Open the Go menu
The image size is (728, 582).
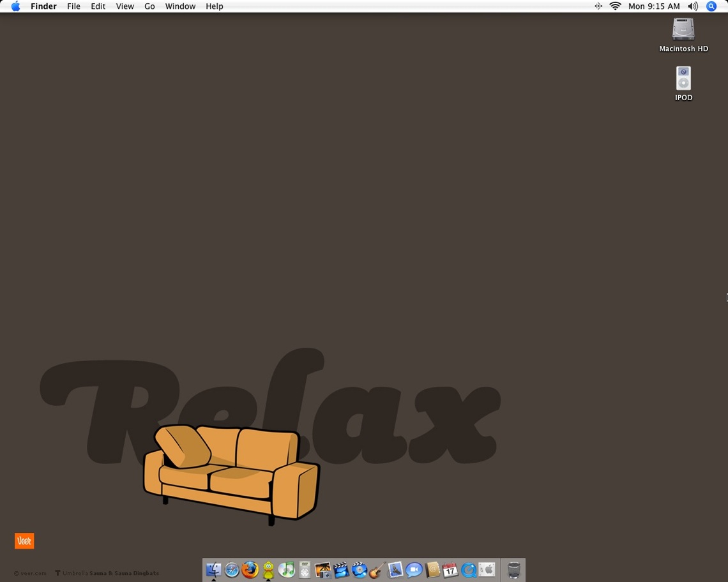click(149, 6)
